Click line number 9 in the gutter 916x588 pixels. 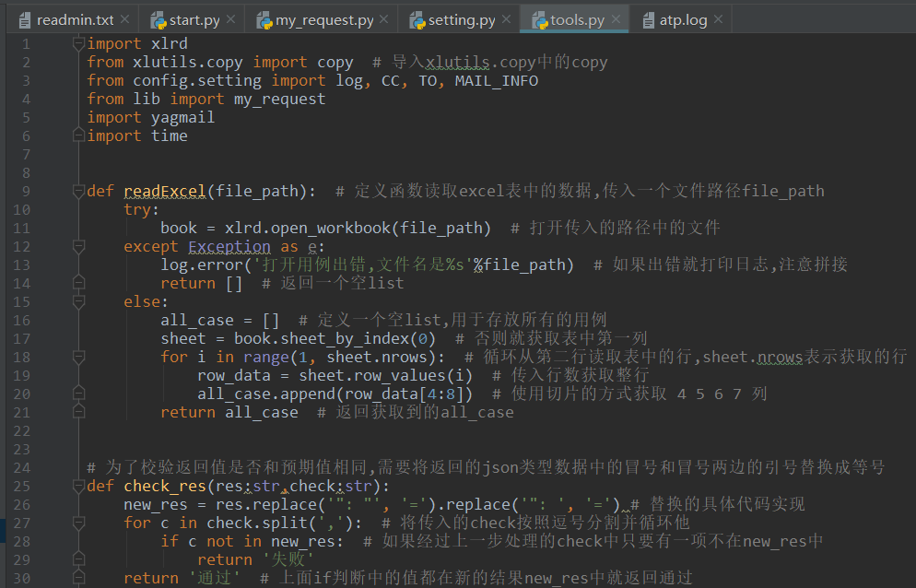point(26,191)
